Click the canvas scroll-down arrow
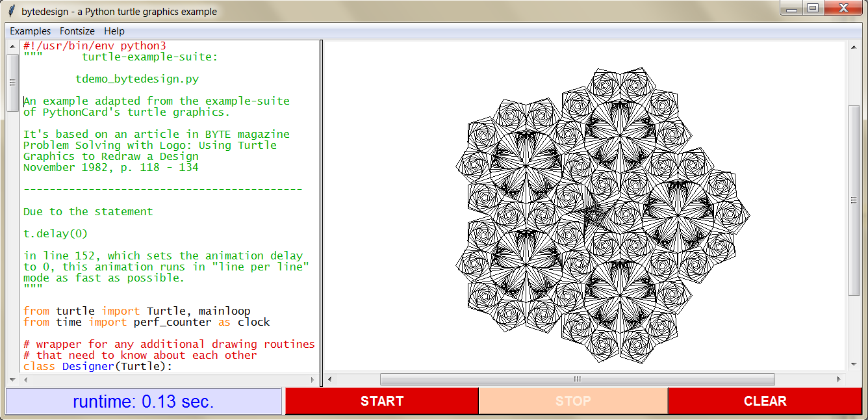 [854, 366]
